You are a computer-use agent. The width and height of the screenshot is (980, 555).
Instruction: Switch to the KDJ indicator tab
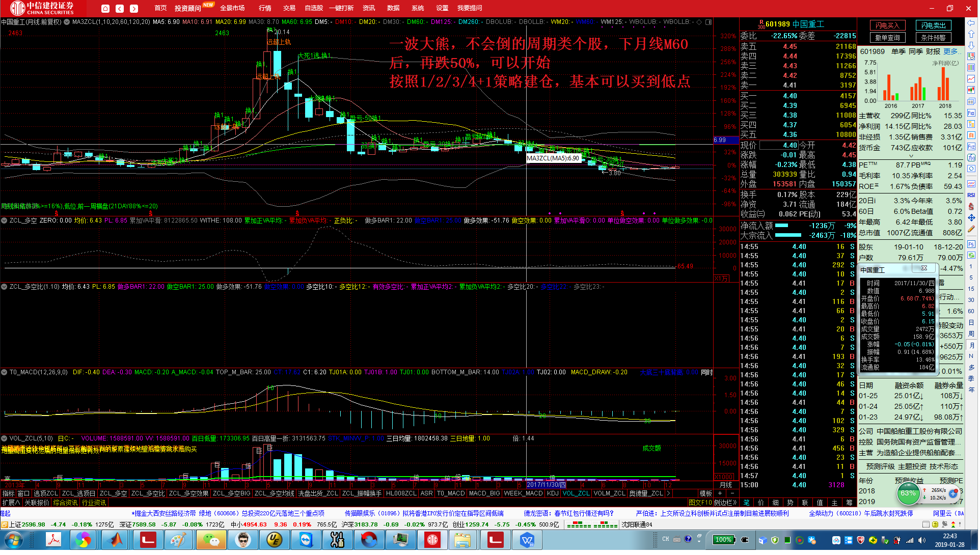pos(553,494)
